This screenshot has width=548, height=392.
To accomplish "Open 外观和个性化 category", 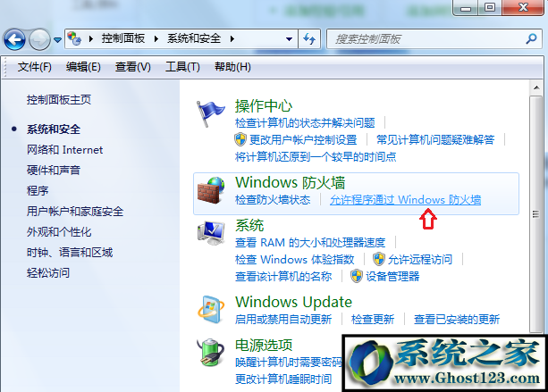I will [59, 232].
